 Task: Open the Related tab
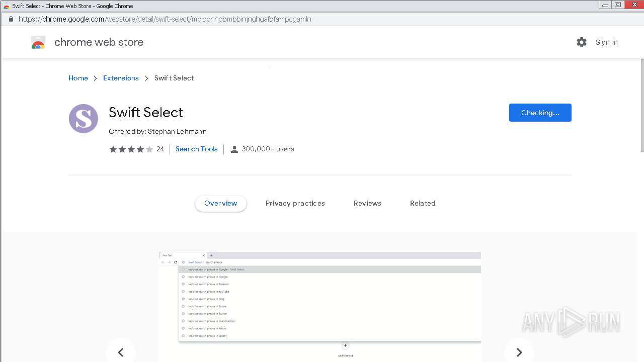[423, 203]
